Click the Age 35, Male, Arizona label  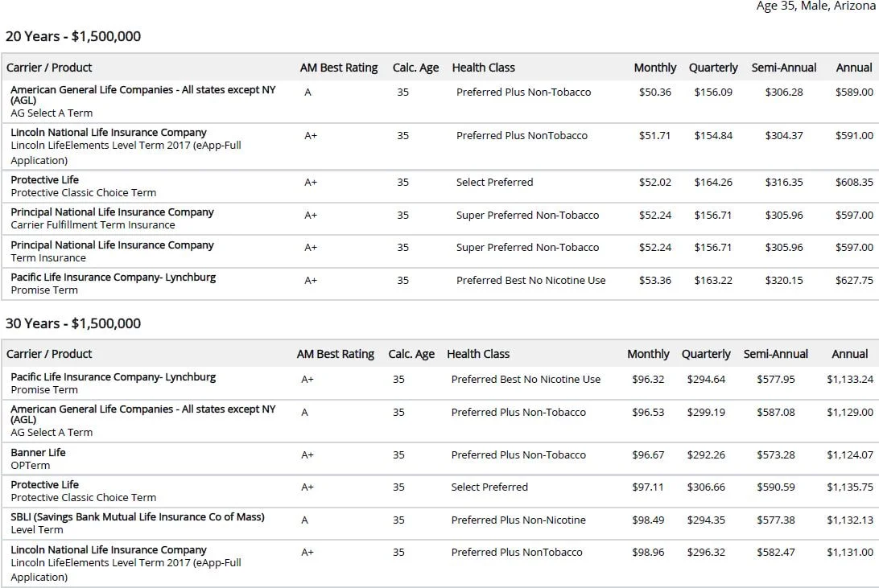pos(815,6)
